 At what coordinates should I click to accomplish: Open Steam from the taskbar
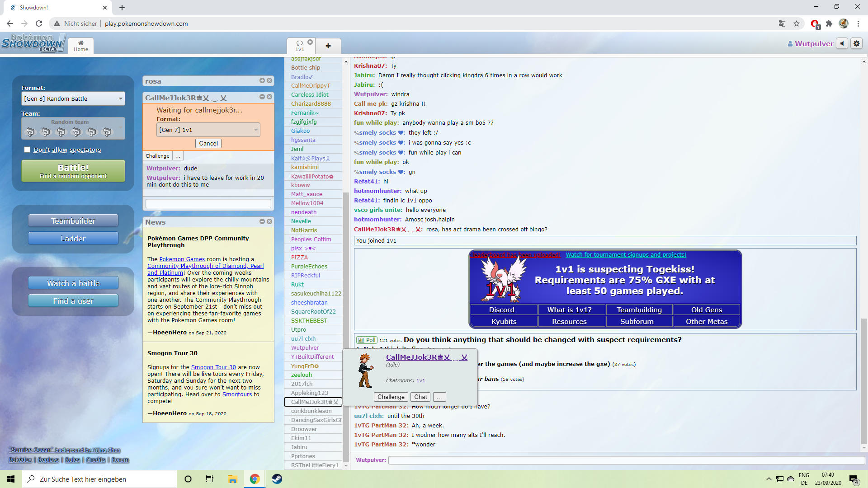(x=277, y=479)
